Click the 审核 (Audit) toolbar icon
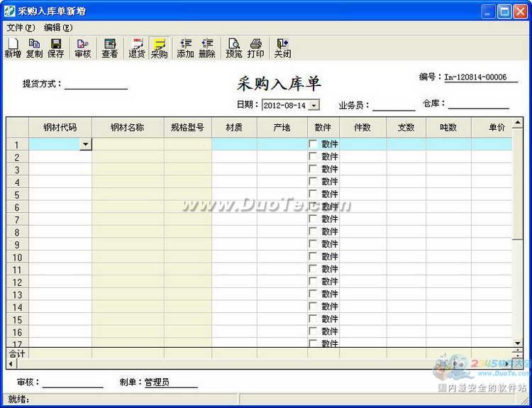 [x=83, y=48]
